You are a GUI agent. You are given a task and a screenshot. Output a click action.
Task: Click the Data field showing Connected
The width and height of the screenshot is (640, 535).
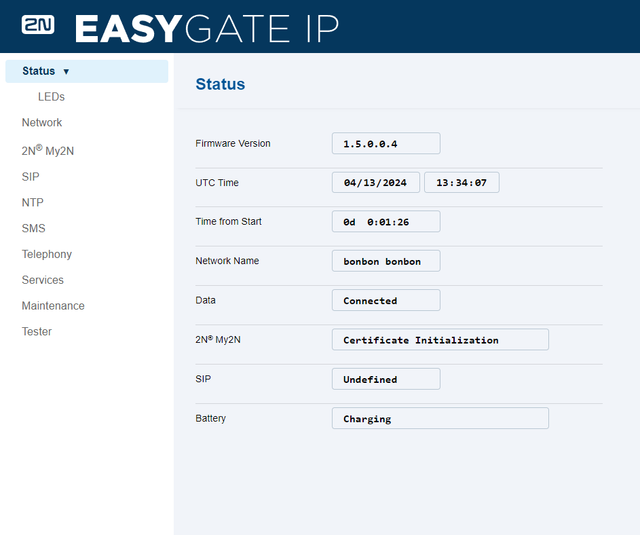pyautogui.click(x=386, y=300)
